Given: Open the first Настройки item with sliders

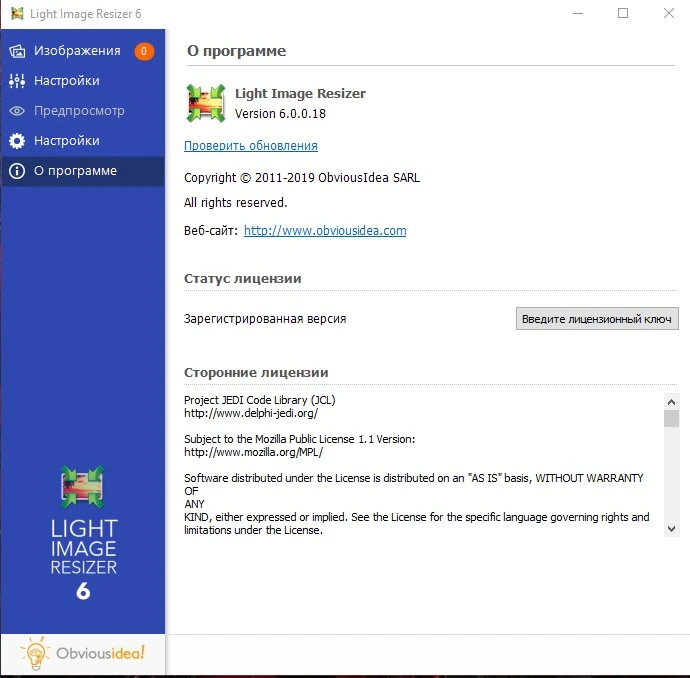Looking at the screenshot, I should click(x=83, y=81).
